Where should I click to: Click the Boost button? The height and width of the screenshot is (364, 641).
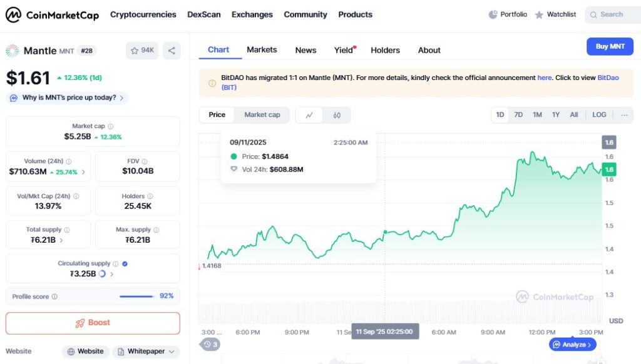coord(93,323)
